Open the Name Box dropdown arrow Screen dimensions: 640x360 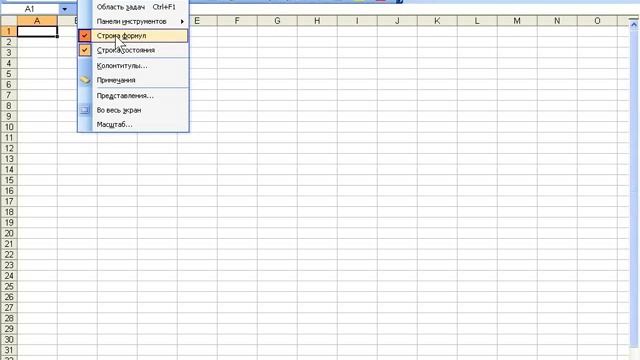click(64, 9)
